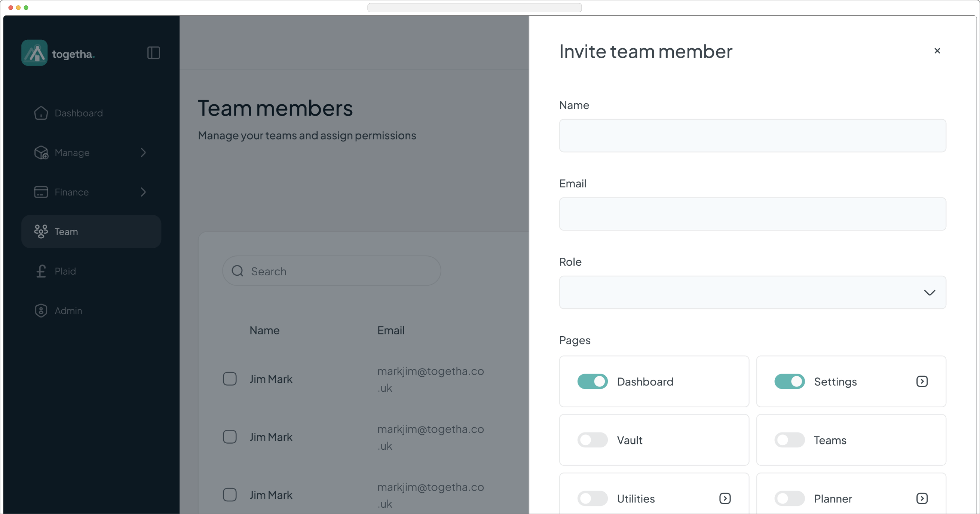Viewport: 980px width, 514px height.
Task: Click the Teams page label
Action: coord(830,440)
